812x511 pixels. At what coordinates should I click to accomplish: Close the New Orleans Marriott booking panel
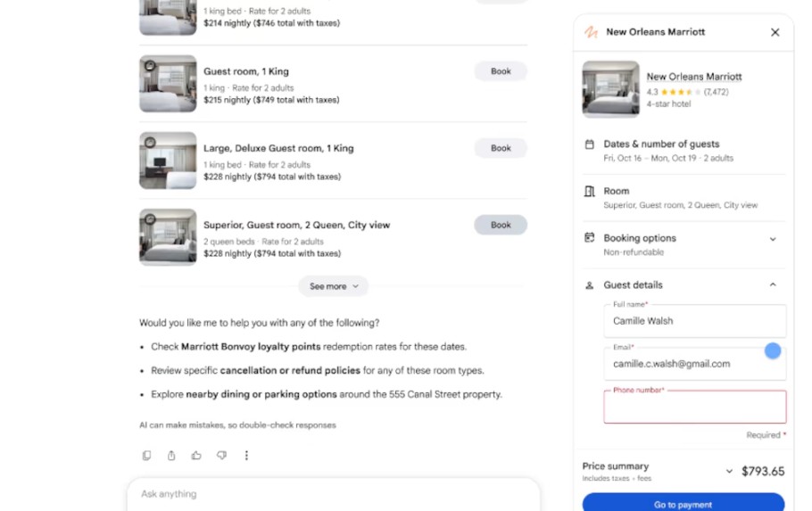coord(775,32)
